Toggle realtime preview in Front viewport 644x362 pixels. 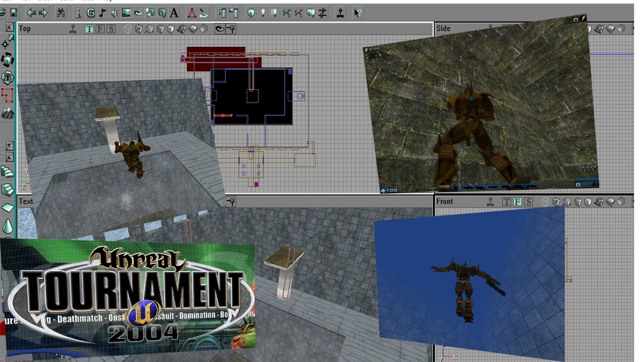491,202
